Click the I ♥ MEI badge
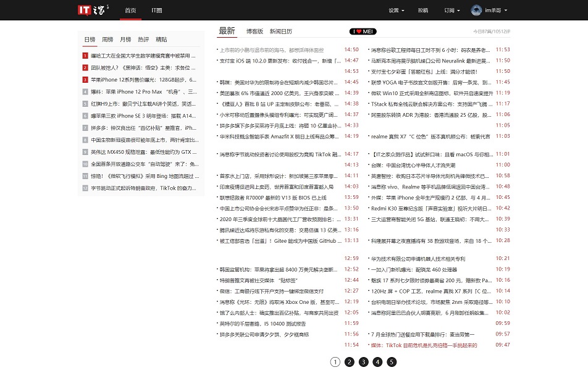The height and width of the screenshot is (370, 588). pyautogui.click(x=363, y=32)
